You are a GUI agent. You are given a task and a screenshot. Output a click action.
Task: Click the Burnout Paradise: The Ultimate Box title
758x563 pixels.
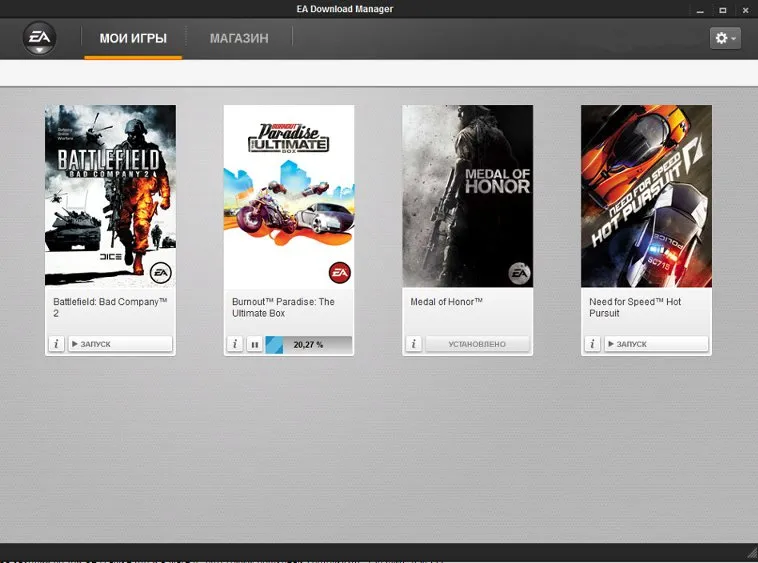(x=283, y=307)
